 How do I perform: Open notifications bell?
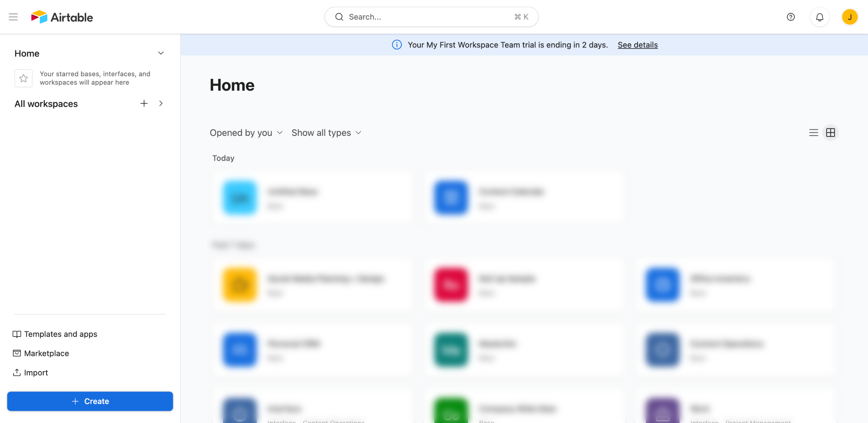[x=820, y=17]
